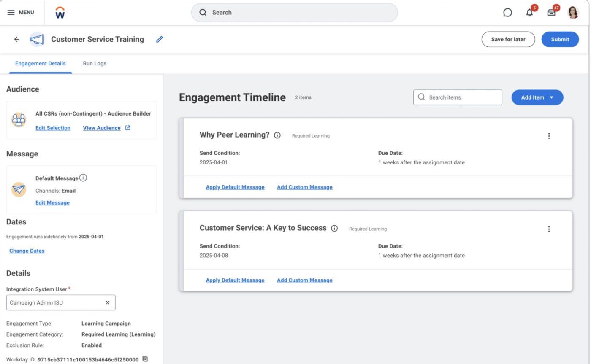This screenshot has width=591, height=364.
Task: Show info for Why Peer Learning?
Action: click(277, 135)
